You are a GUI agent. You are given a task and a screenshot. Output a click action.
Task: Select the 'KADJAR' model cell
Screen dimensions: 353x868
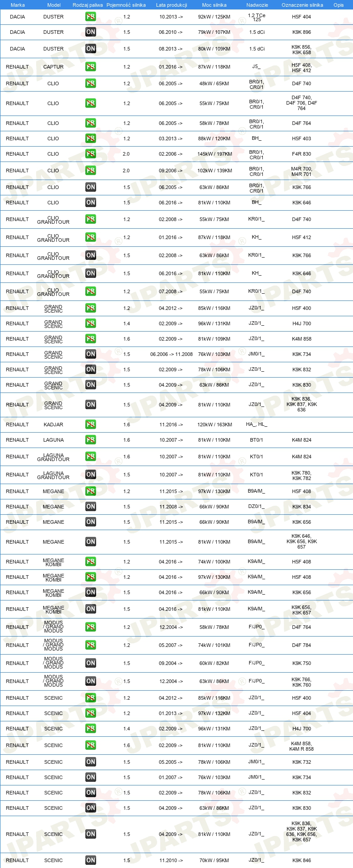pyautogui.click(x=53, y=425)
